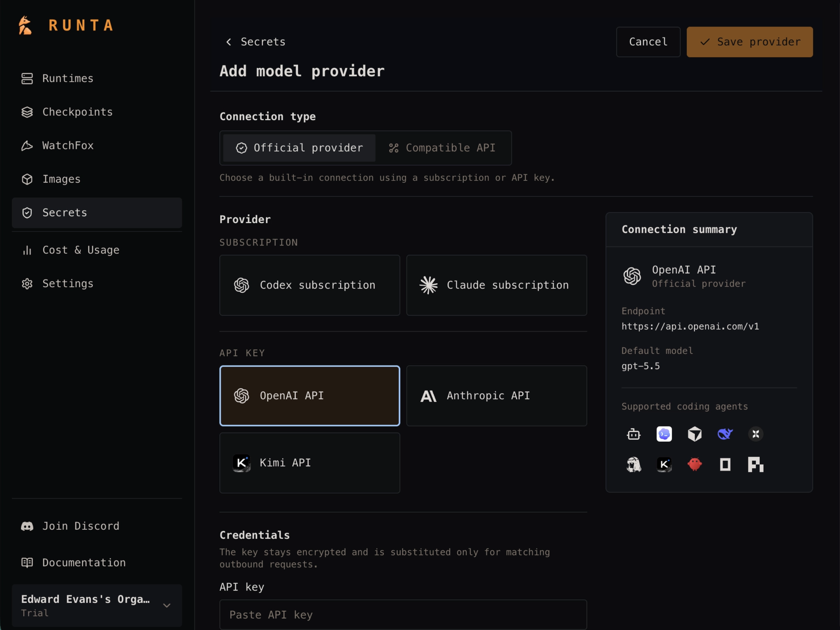Open the Join Discord link

point(97,526)
